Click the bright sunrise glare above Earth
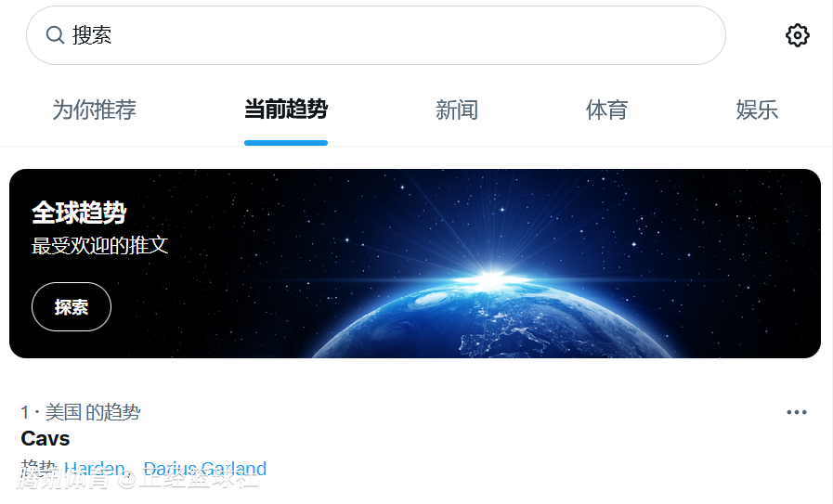 tap(492, 278)
